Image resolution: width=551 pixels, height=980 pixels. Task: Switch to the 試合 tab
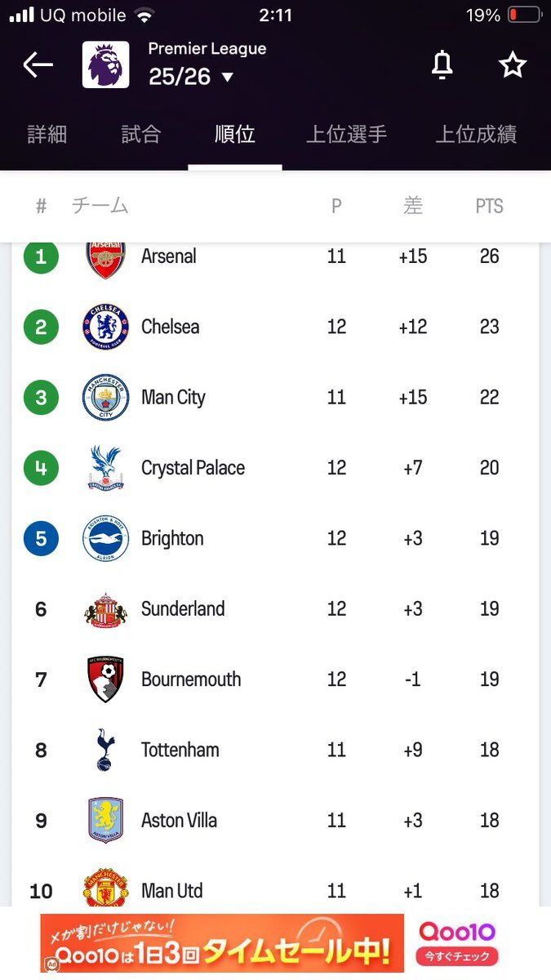click(141, 135)
